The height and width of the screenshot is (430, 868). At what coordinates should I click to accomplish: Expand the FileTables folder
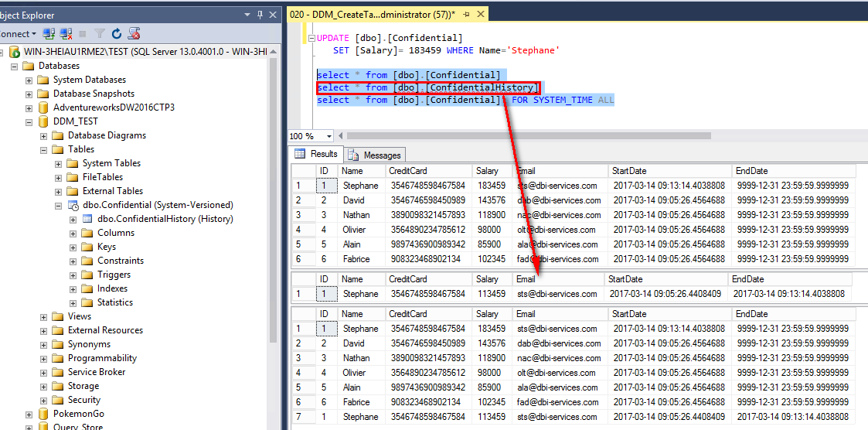pyautogui.click(x=59, y=177)
